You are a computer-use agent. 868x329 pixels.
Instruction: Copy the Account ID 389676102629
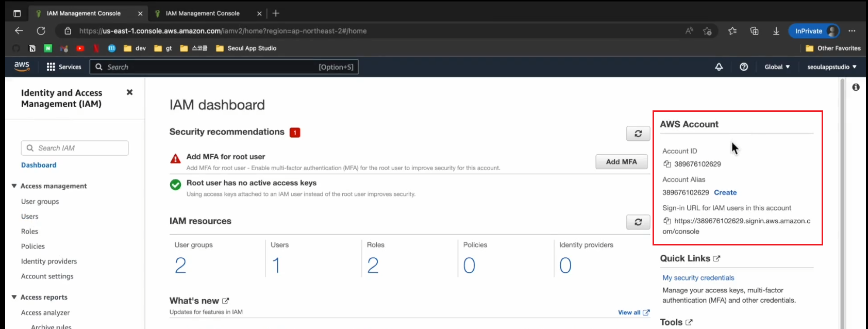click(667, 164)
